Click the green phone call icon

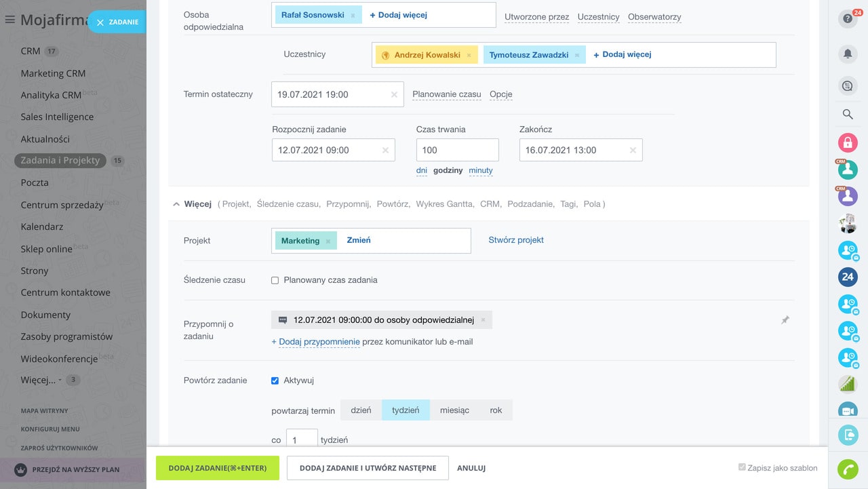(x=847, y=469)
